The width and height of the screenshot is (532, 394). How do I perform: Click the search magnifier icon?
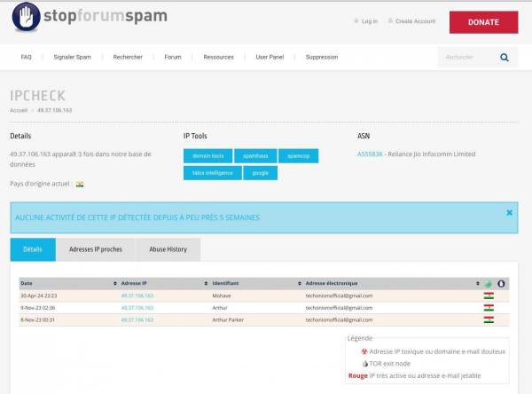coord(505,58)
